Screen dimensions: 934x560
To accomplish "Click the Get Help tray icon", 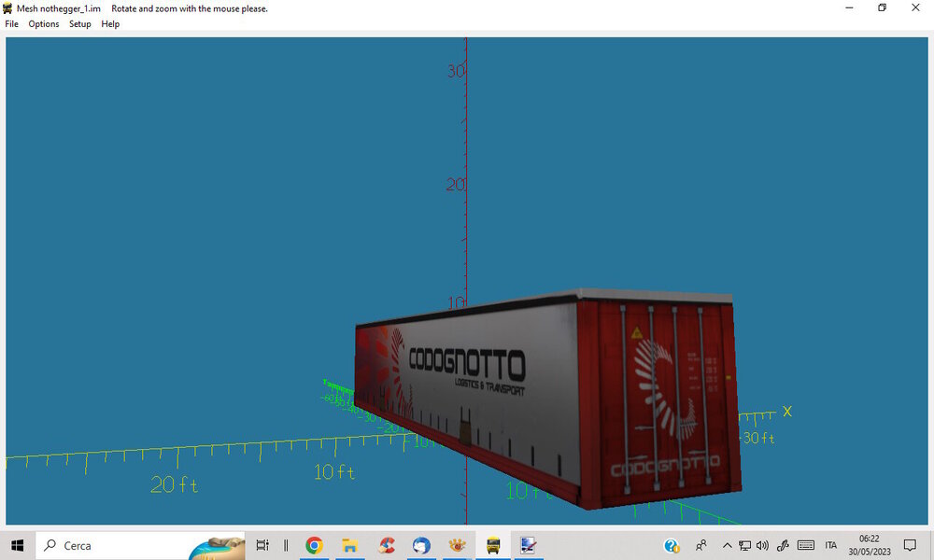I will click(672, 545).
